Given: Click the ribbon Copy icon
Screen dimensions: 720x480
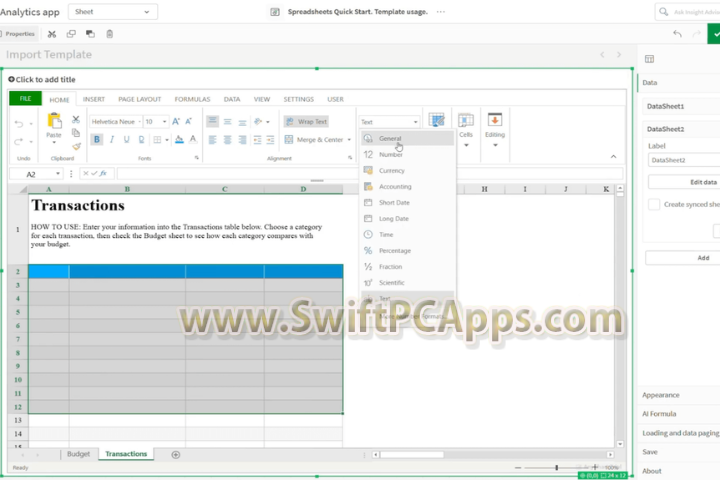Looking at the screenshot, I should click(x=76, y=133).
